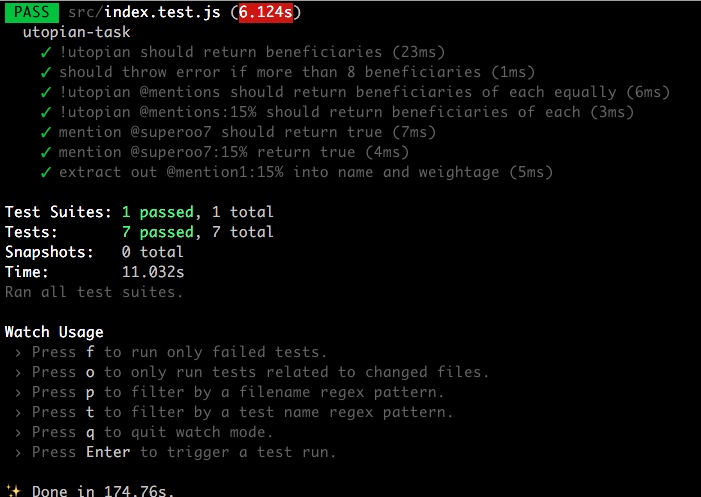Click the src/index.test.js file path
Screen dimensions: 701x497
click(x=144, y=12)
